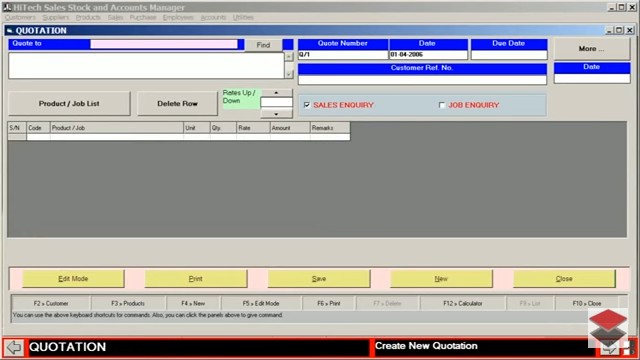Click the yellow Save button

pos(319,279)
